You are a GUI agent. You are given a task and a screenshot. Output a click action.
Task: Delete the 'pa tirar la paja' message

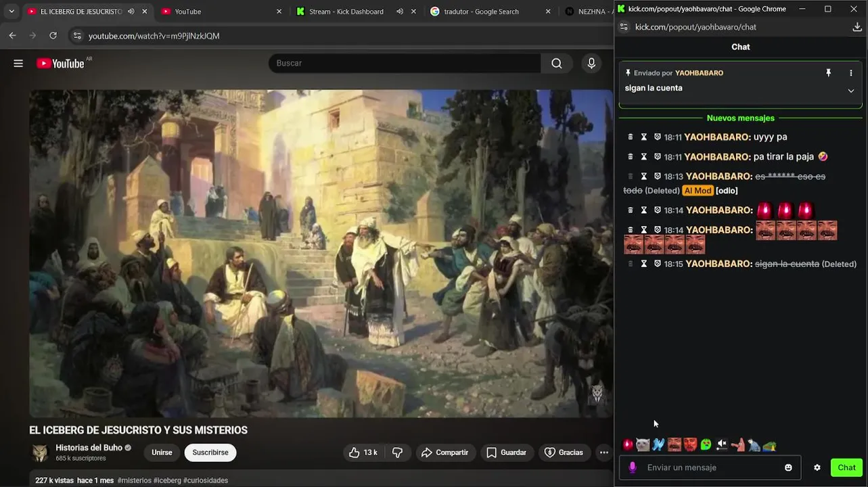(x=631, y=156)
